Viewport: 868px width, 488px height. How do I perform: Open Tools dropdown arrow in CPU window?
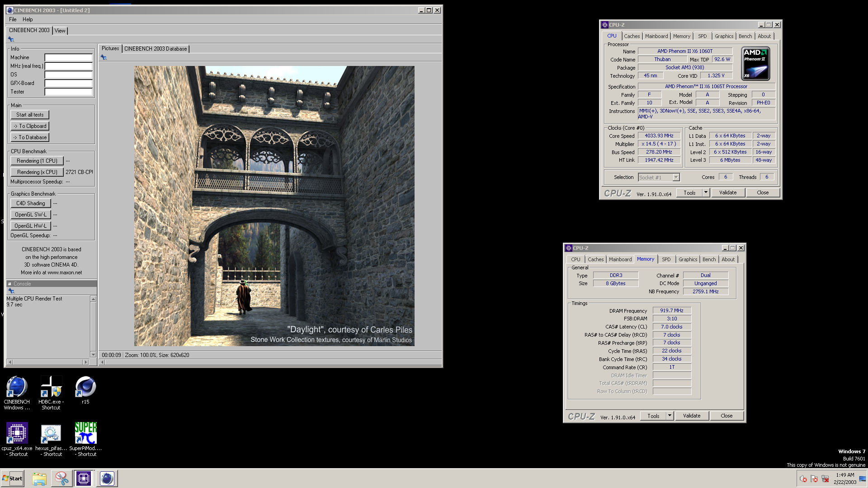705,192
